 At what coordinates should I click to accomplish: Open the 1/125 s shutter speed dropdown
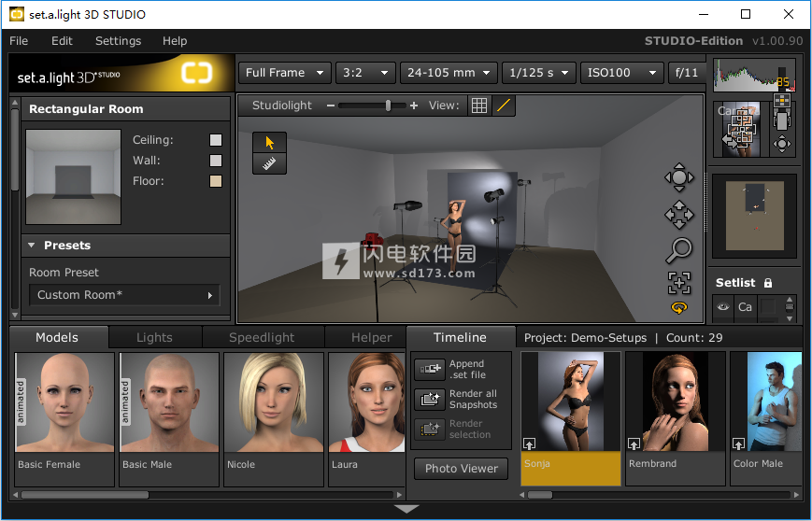(x=538, y=73)
